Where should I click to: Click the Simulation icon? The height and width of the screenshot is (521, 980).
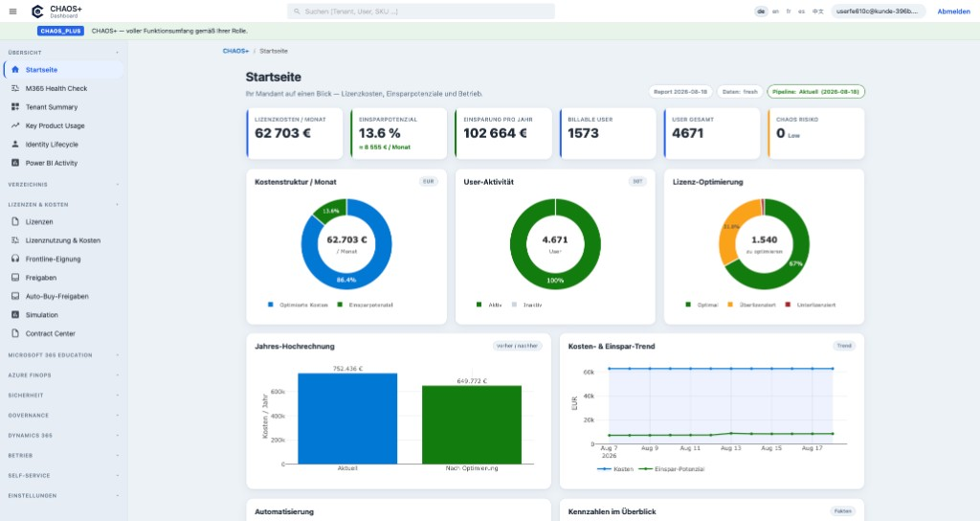coord(15,314)
